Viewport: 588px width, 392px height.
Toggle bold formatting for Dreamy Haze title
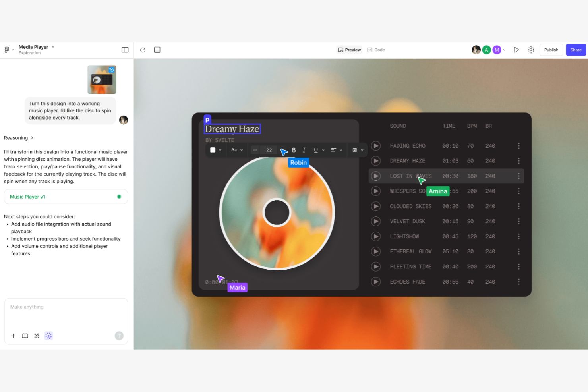point(294,150)
